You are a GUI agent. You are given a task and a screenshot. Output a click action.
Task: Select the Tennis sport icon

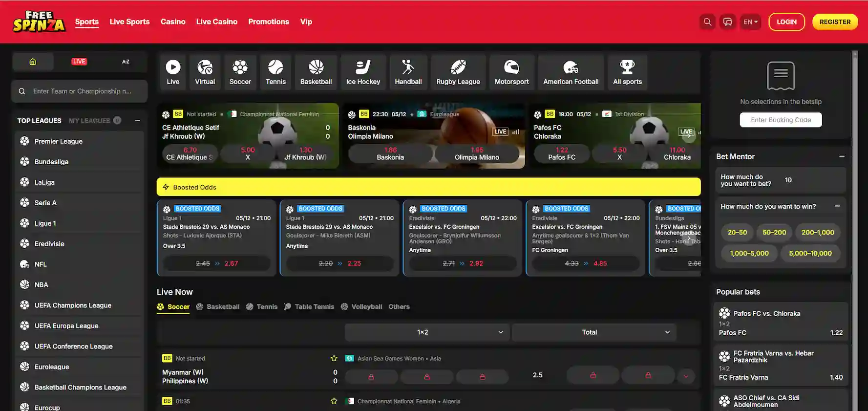pyautogui.click(x=275, y=72)
